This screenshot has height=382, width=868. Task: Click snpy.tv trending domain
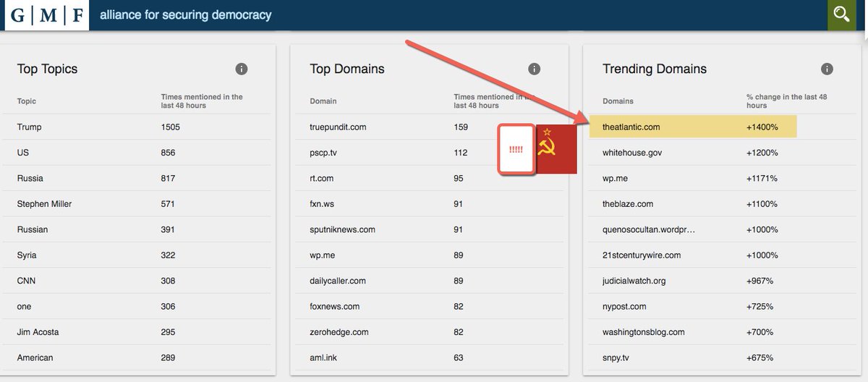617,357
